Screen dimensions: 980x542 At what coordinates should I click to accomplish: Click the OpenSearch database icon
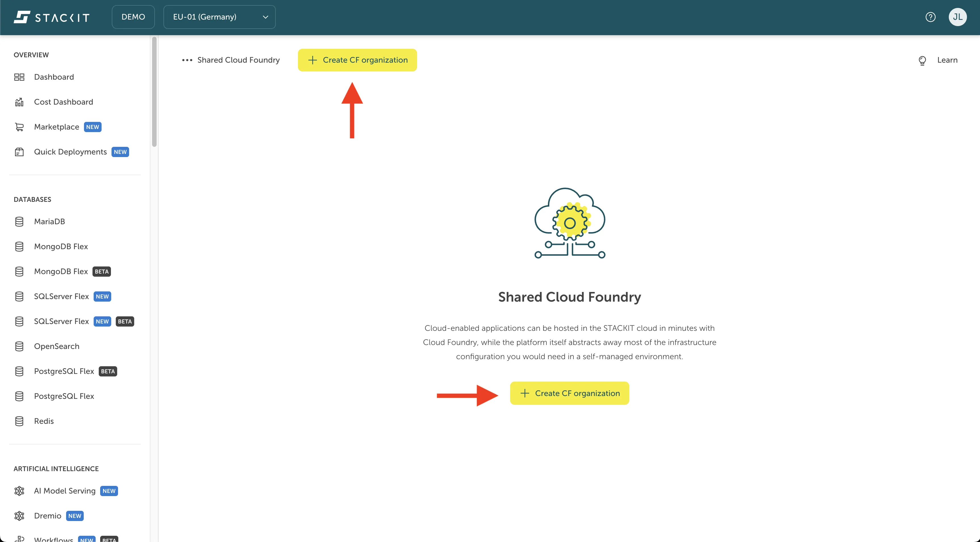[19, 346]
